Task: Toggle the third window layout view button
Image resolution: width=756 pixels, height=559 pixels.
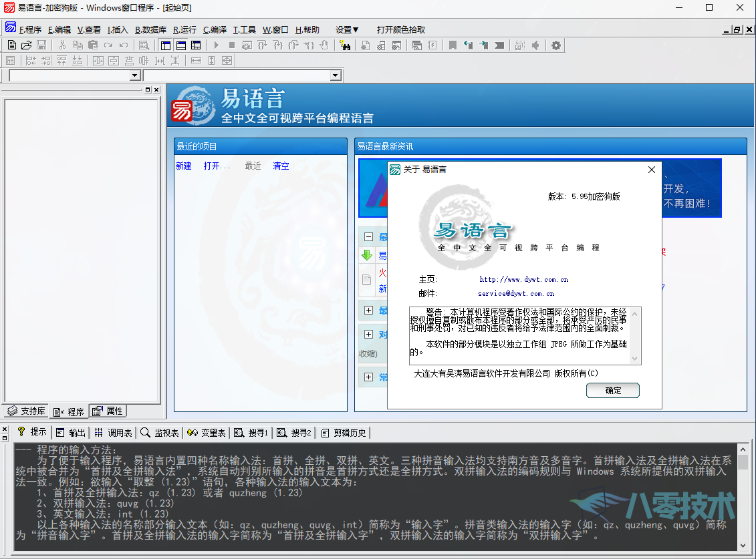Action: click(196, 45)
